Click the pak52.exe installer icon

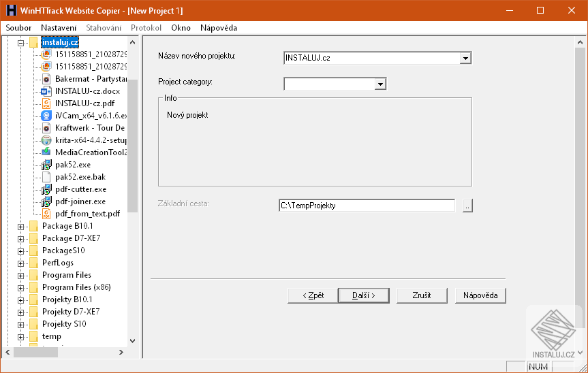pos(46,165)
